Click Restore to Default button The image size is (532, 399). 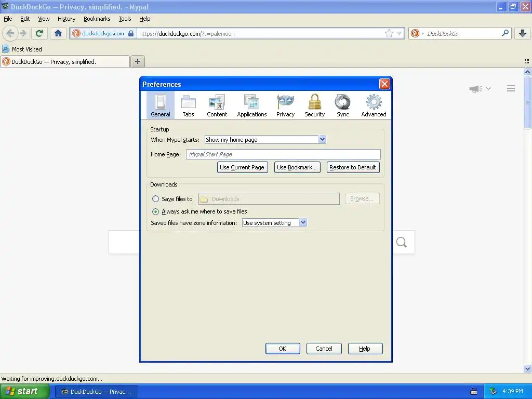[x=353, y=167]
